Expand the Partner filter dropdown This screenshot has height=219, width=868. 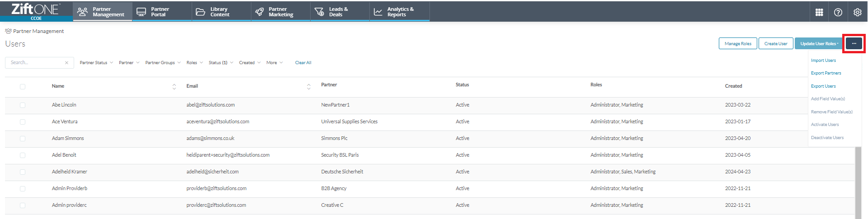[x=129, y=63]
